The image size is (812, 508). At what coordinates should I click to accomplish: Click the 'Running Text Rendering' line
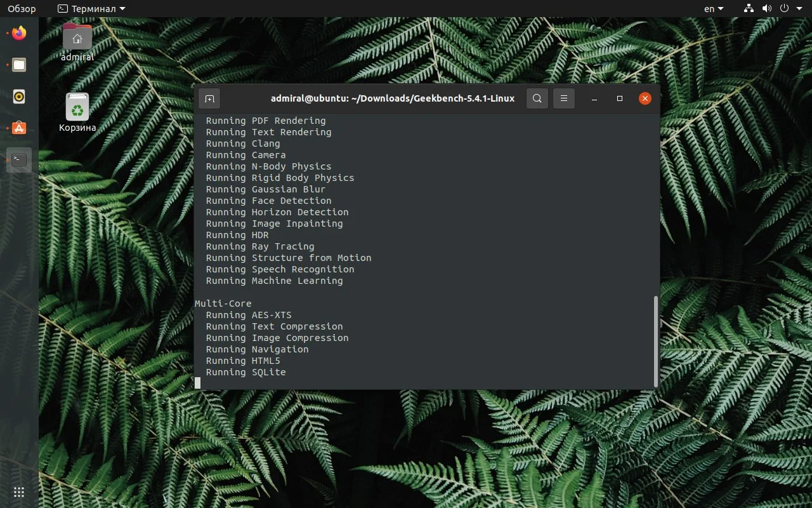point(269,132)
